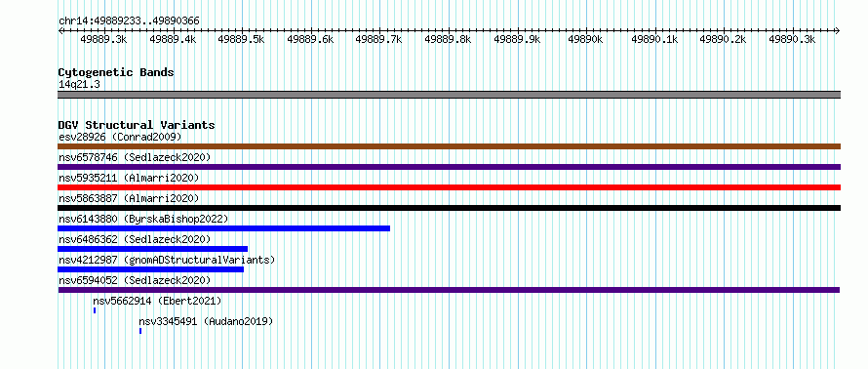The width and height of the screenshot is (868, 369).
Task: Select the black nsv5863887 variant bar
Action: [x=449, y=208]
